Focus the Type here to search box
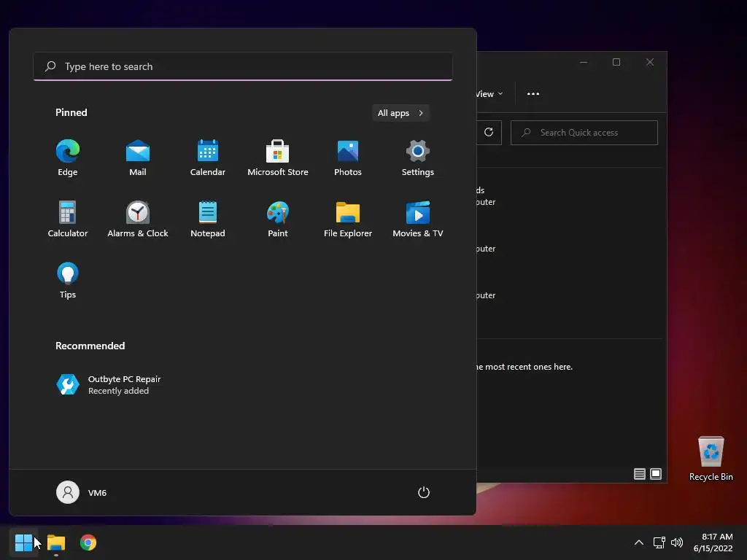The width and height of the screenshot is (747, 560). click(243, 66)
